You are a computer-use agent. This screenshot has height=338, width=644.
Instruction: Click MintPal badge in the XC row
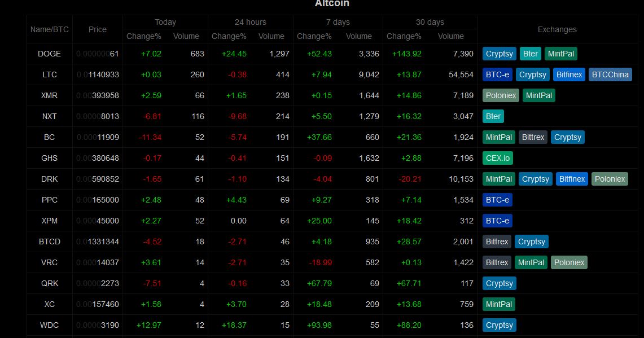point(498,305)
